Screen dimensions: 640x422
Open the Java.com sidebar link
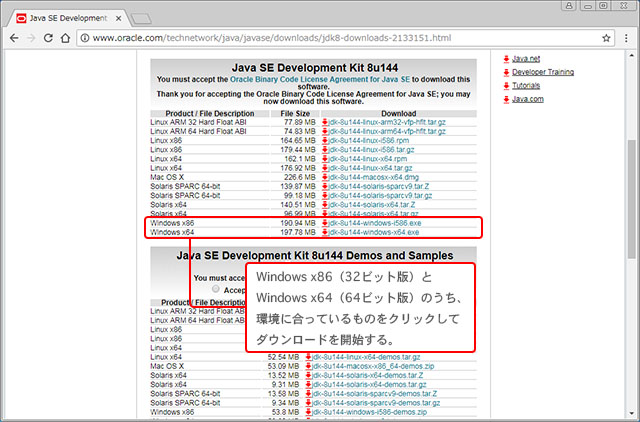(x=528, y=99)
